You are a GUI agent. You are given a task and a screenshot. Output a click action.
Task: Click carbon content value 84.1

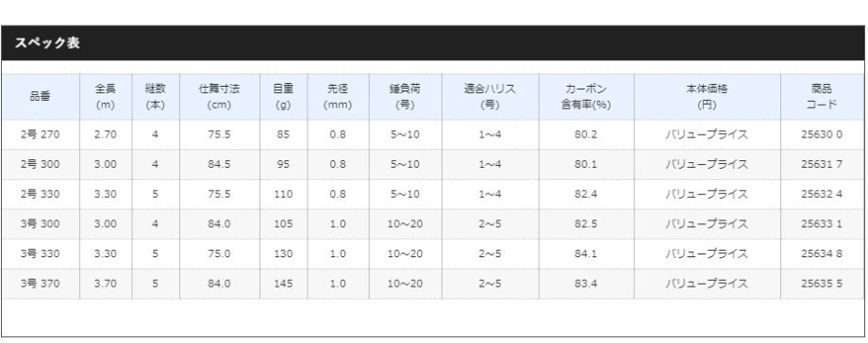click(x=586, y=253)
